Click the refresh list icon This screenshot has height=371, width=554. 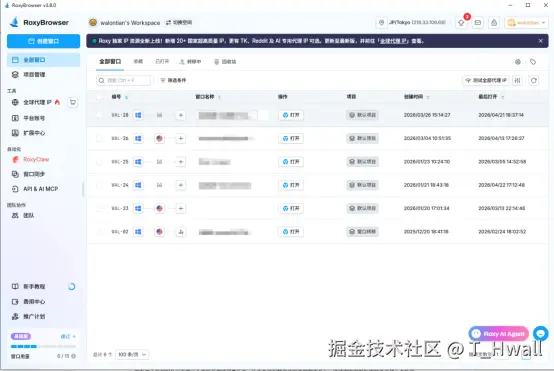[x=534, y=80]
